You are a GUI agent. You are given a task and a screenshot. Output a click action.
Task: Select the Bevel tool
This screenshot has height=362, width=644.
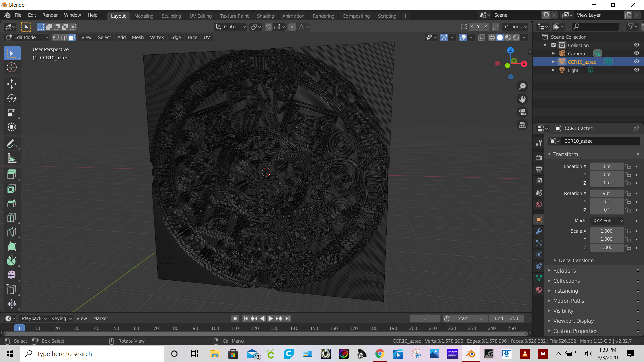point(12,203)
